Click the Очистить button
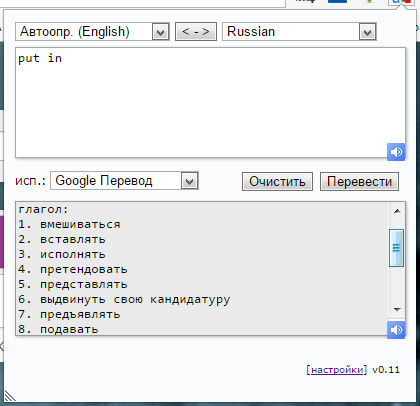 click(x=277, y=182)
